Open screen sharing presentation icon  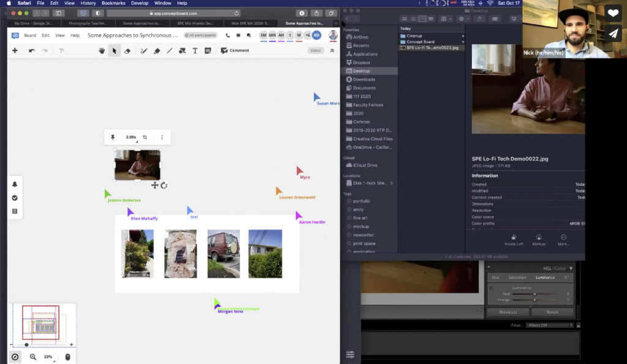click(x=238, y=35)
